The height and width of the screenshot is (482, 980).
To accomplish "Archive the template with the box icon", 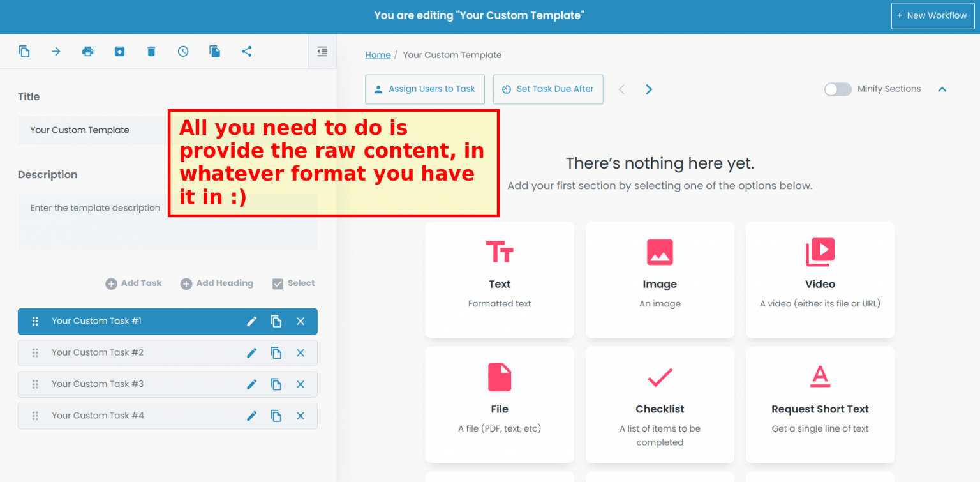I will (x=119, y=51).
